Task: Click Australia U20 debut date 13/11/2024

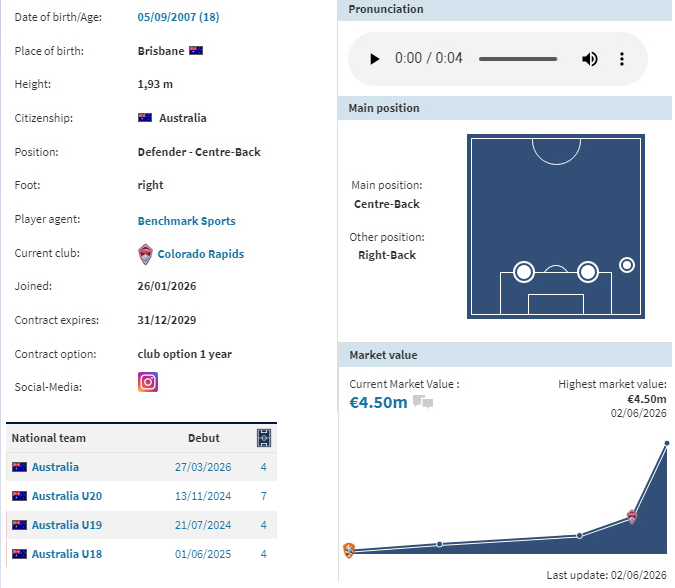Action: [203, 496]
